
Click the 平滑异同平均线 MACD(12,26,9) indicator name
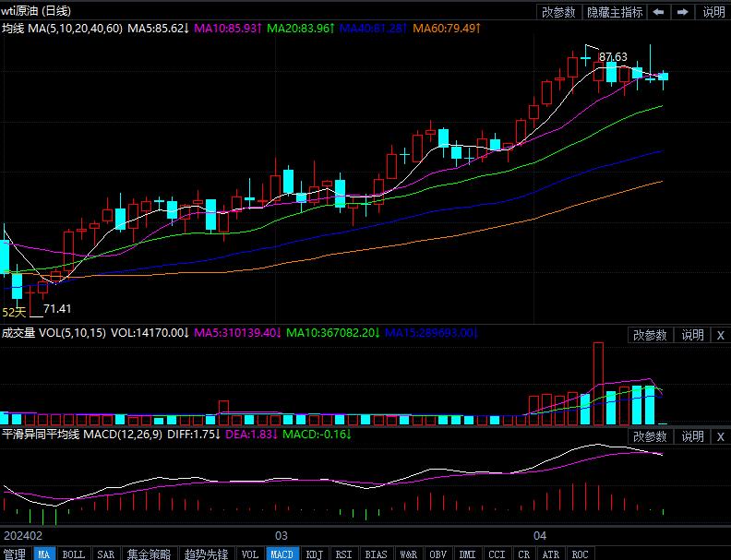[x=82, y=435]
